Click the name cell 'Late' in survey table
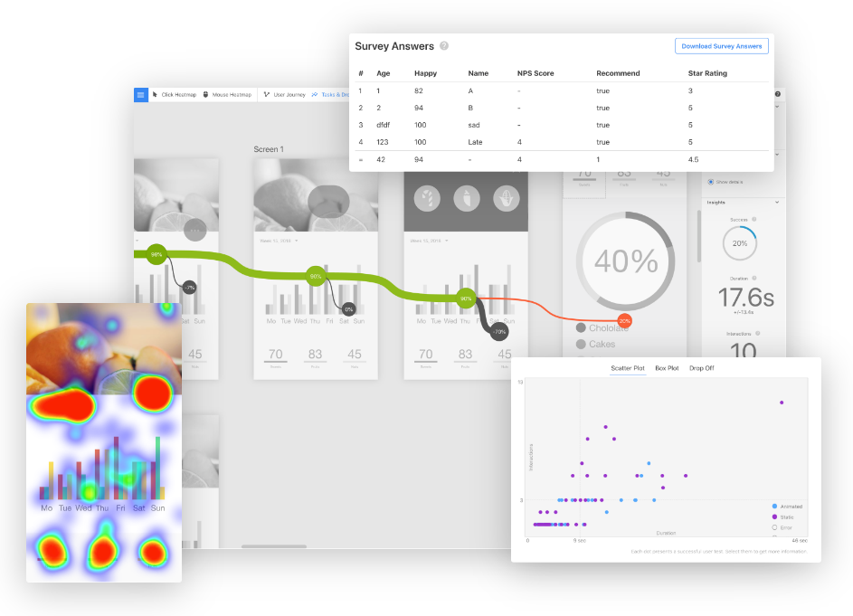Screen dimensions: 853x616 [475, 142]
